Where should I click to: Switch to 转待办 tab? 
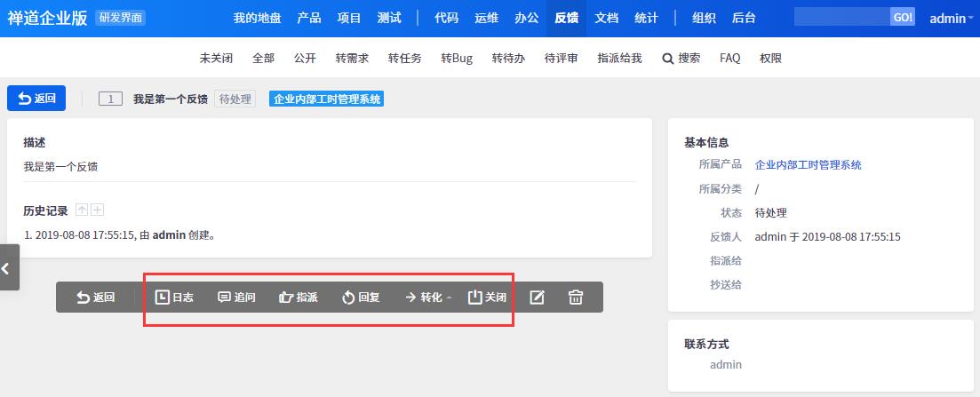pyautogui.click(x=508, y=58)
